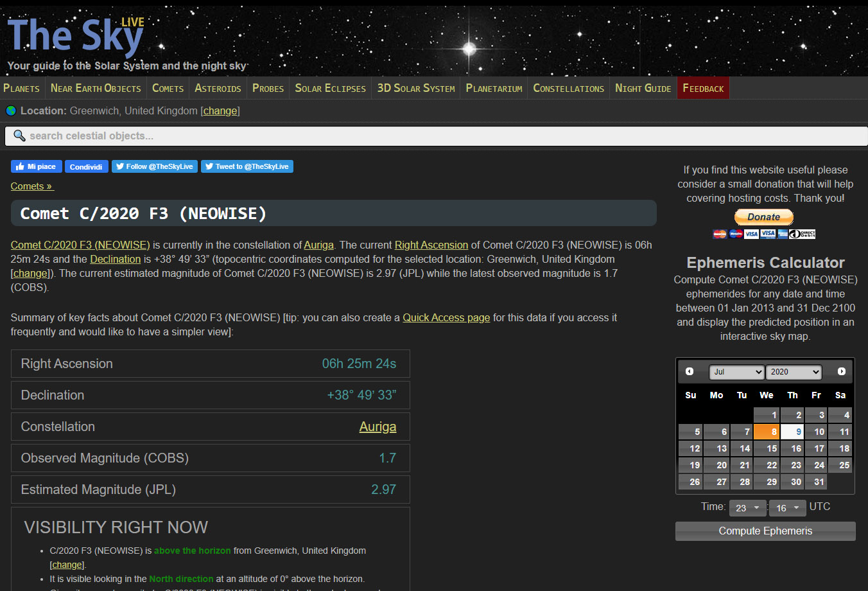Expand the hour selector showing 23

(747, 508)
